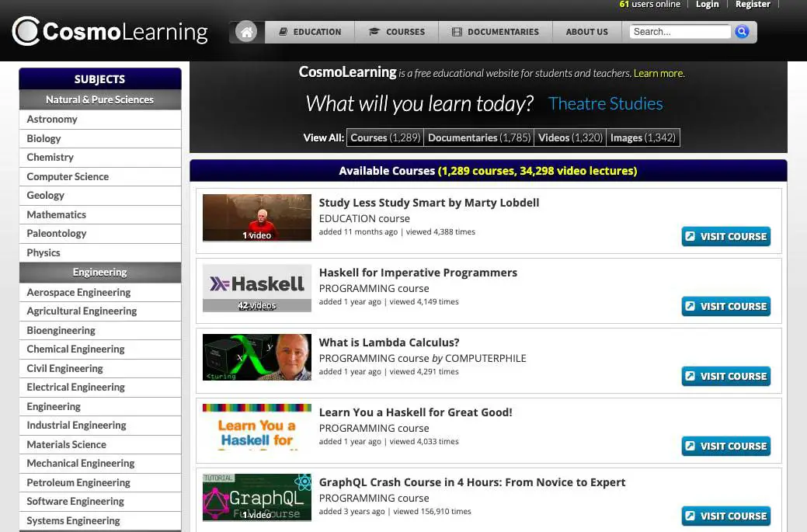This screenshot has width=807, height=532.
Task: Select Mechanical Engineering subject
Action: (x=100, y=464)
